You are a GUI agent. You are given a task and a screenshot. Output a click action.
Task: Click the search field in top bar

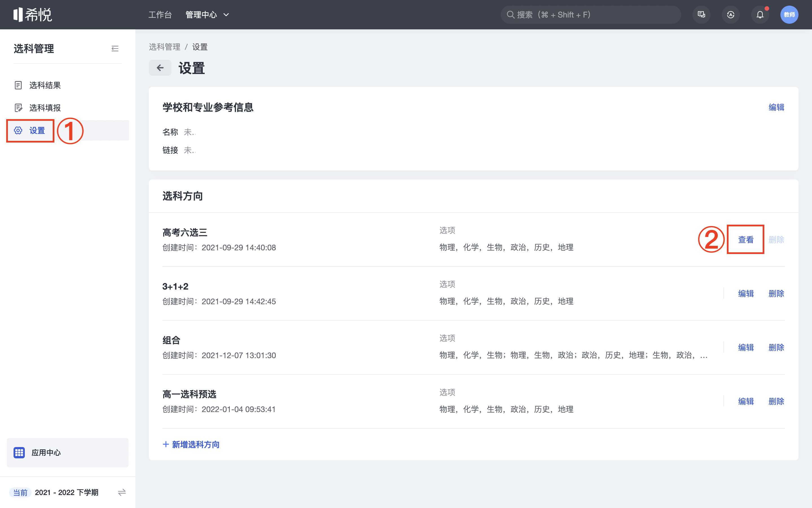(x=591, y=15)
